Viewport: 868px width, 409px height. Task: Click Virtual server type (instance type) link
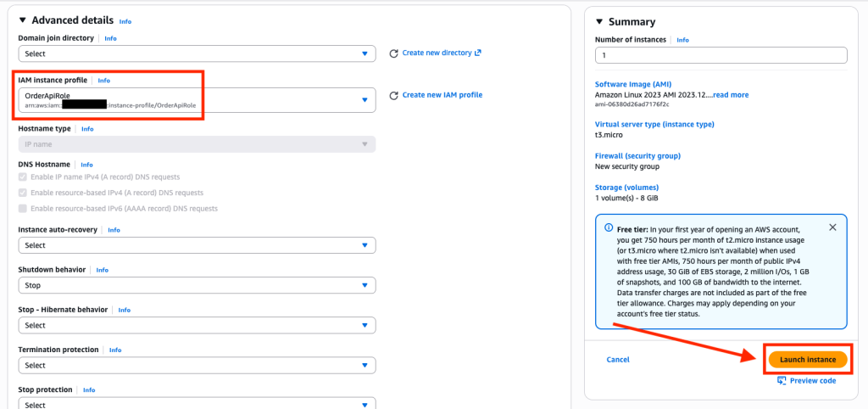pos(654,124)
